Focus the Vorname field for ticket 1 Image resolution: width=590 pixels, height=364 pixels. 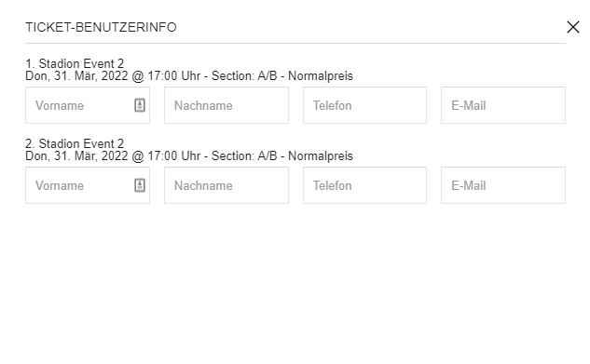[88, 105]
